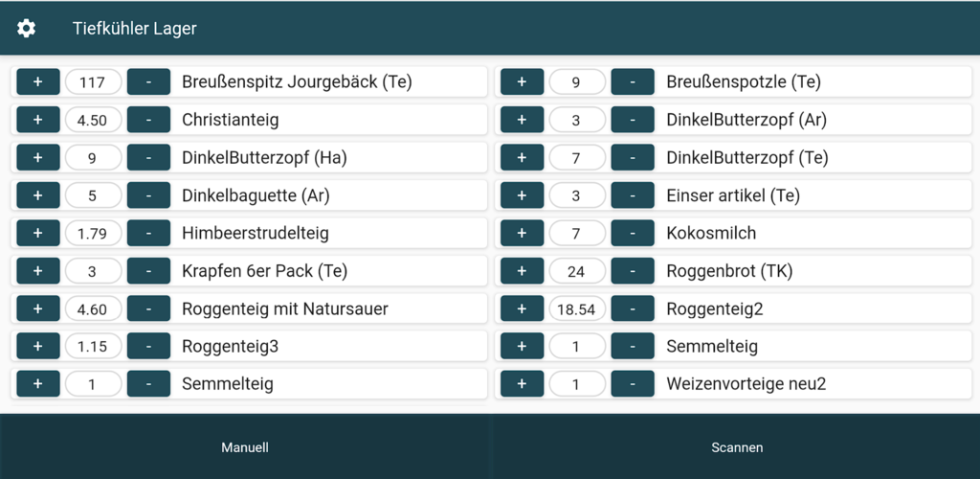980x479 pixels.
Task: Decrease DinkelButterzopf (Ar) with minus button
Action: [633, 120]
